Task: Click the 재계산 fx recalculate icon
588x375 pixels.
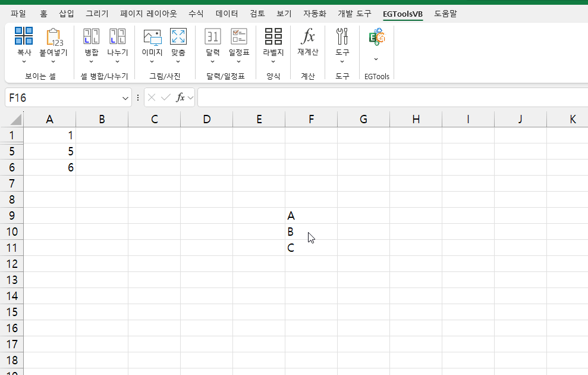Action: [x=308, y=37]
